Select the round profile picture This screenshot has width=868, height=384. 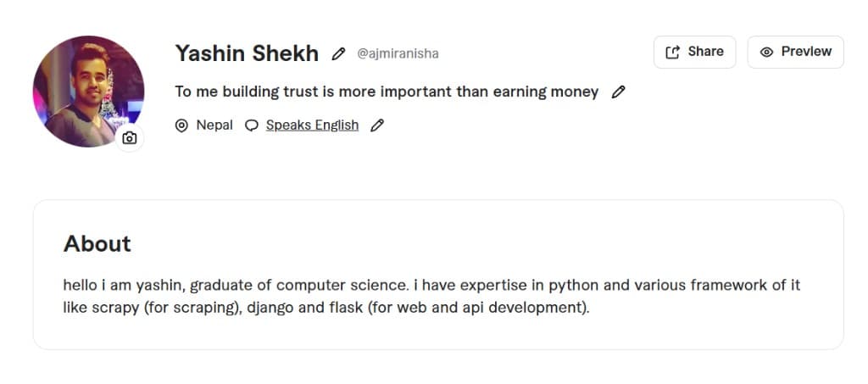click(x=88, y=92)
